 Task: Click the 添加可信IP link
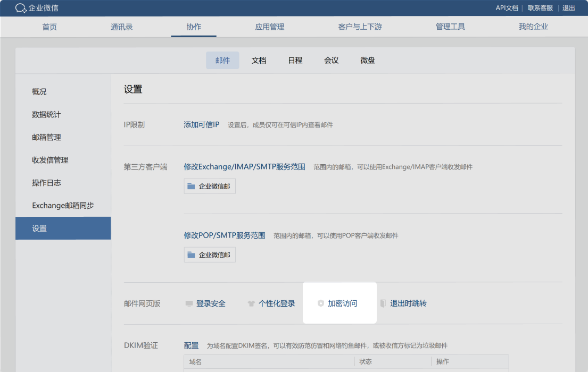pyautogui.click(x=201, y=125)
